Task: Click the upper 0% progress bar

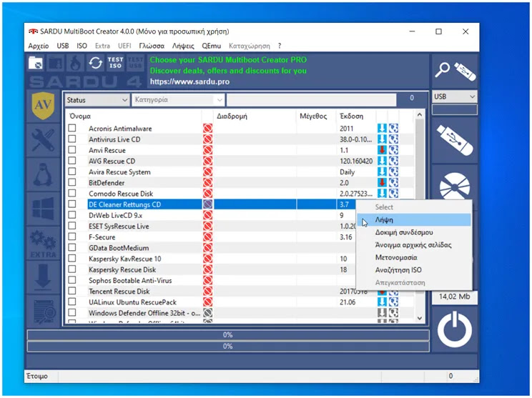Action: [228, 335]
